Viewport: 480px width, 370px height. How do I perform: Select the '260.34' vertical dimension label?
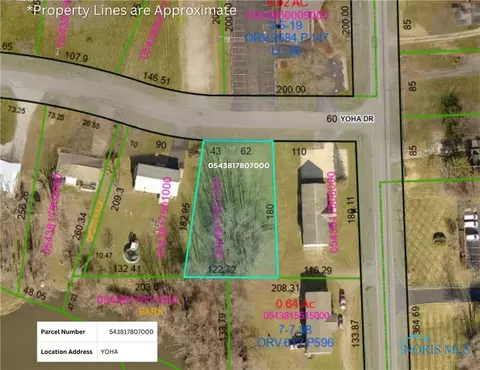(x=80, y=226)
